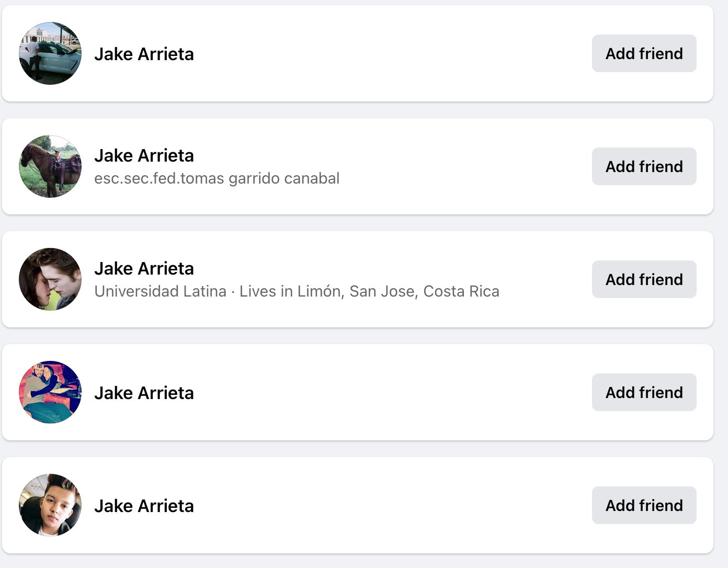Open Jake Arrieta name above esc.sec.fed.tomas garrido canabal
This screenshot has width=728, height=568.
(144, 155)
